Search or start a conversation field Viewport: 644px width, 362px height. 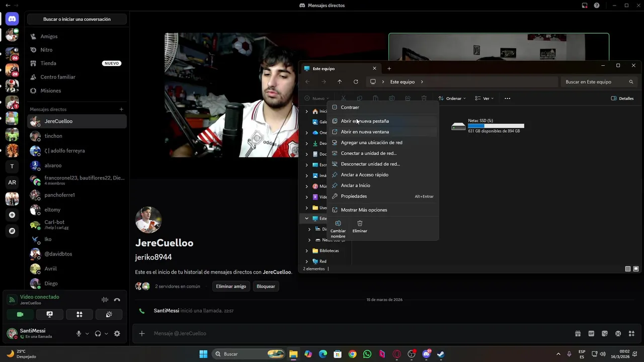77,19
